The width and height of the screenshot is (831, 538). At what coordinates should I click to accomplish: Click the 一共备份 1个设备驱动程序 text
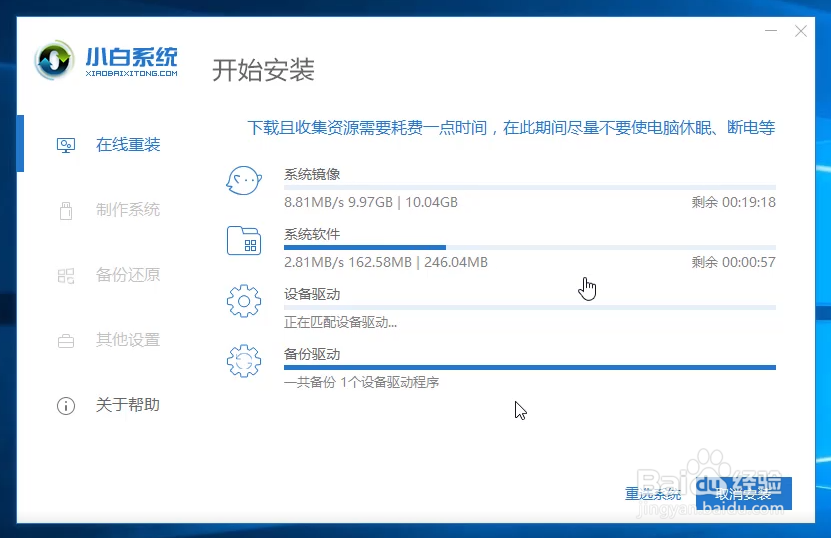(x=361, y=382)
